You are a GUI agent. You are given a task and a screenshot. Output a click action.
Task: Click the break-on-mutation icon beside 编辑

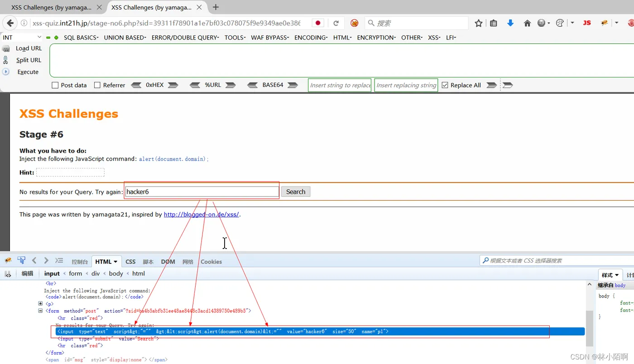pyautogui.click(x=8, y=273)
